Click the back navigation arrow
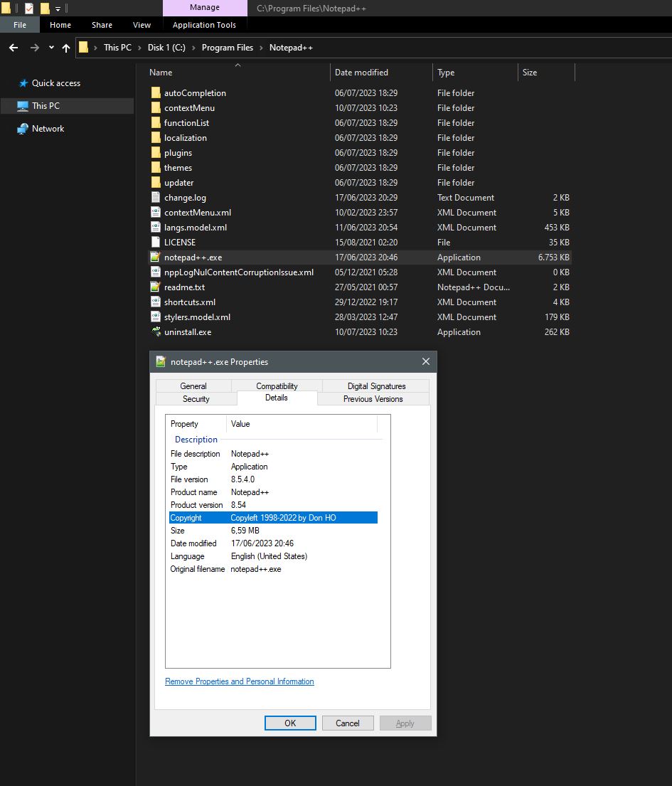The height and width of the screenshot is (786, 672). (12, 47)
